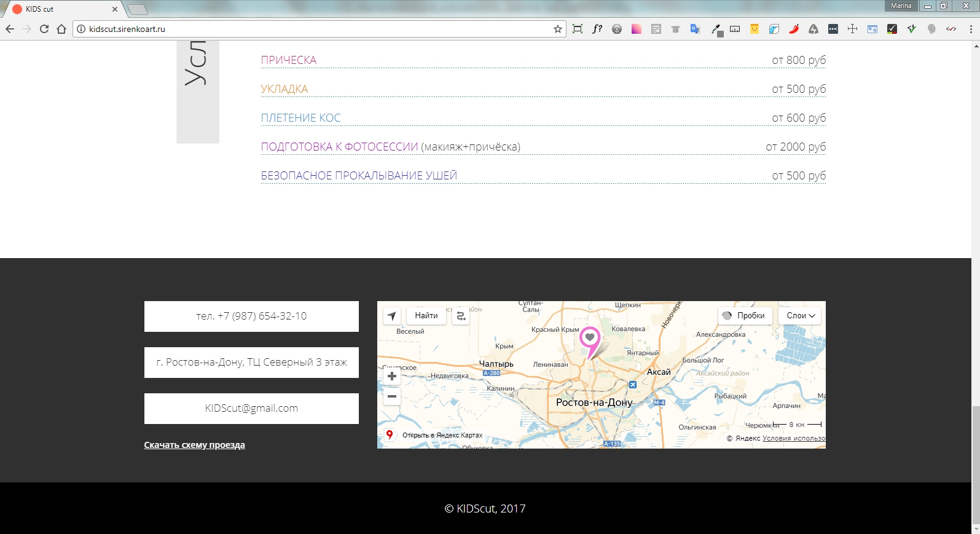
Task: Open the pink gradient extension
Action: click(x=637, y=29)
